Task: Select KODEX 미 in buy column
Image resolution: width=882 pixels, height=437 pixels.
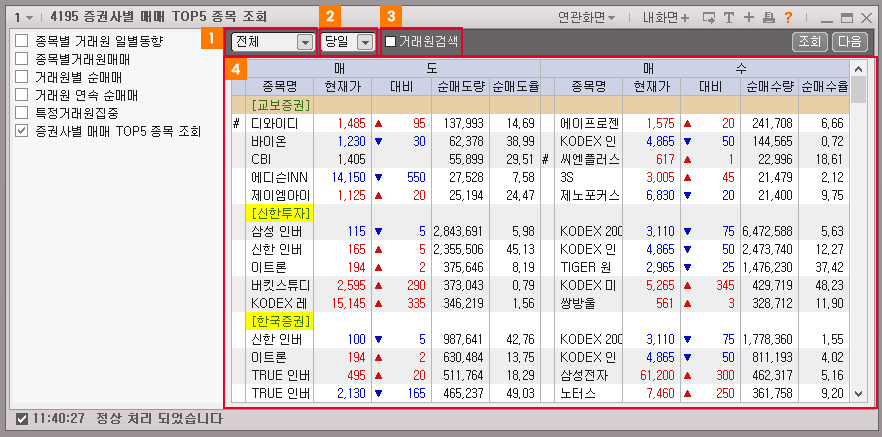Action: (x=588, y=285)
